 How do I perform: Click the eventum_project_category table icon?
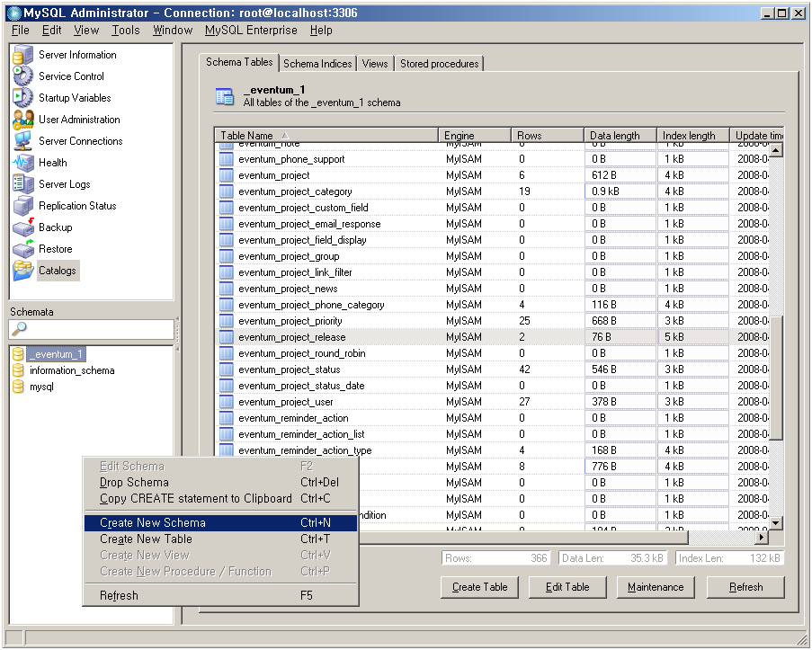pyautogui.click(x=226, y=191)
